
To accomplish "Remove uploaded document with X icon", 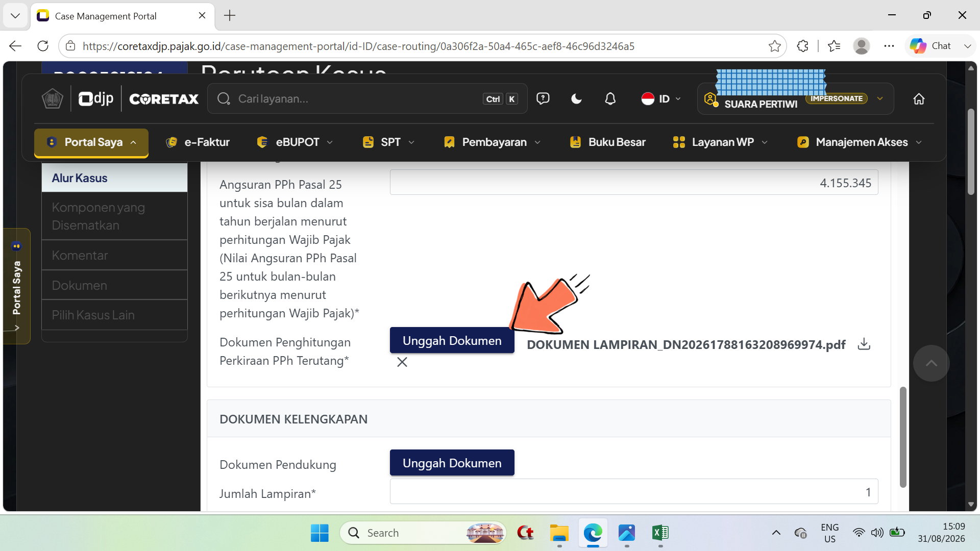I will click(x=402, y=362).
